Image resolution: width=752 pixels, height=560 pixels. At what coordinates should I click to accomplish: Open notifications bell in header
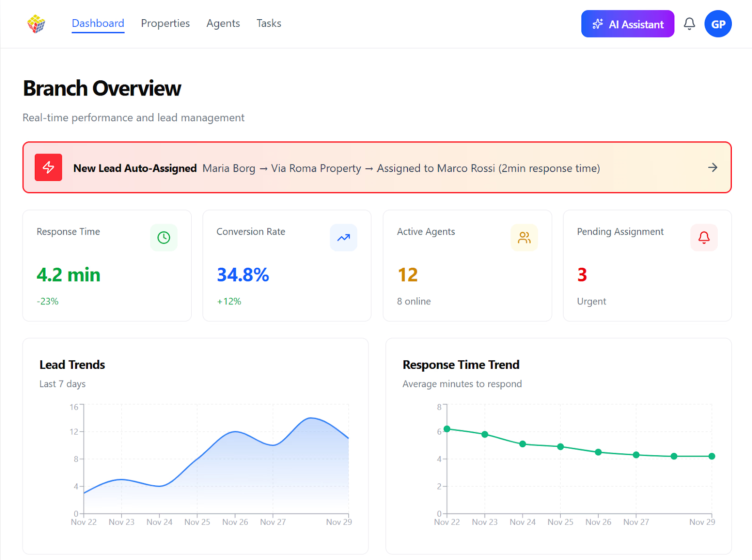click(689, 24)
